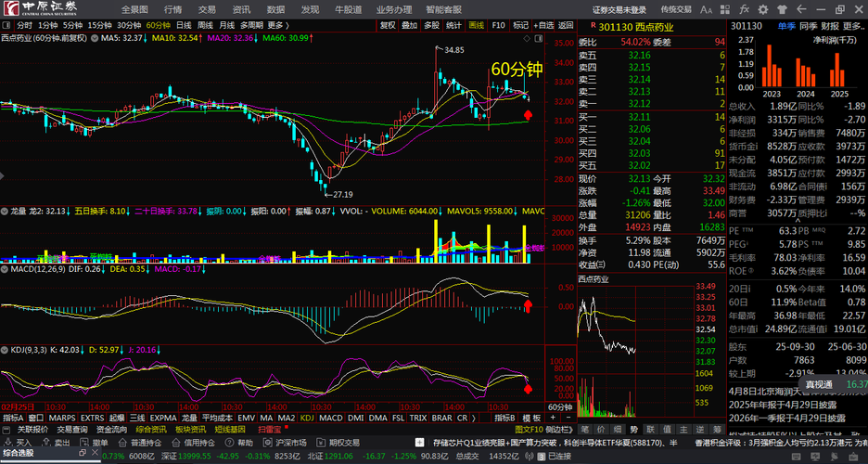Viewport: 868px width, 464px height.
Task: Click the panel layout icon left of 关联报价
Action: (x=6, y=430)
